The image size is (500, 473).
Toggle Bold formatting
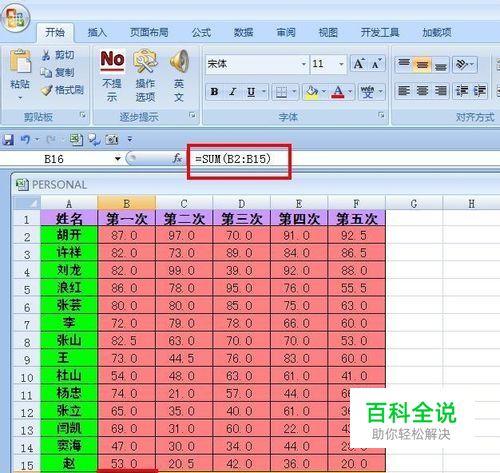pos(214,92)
